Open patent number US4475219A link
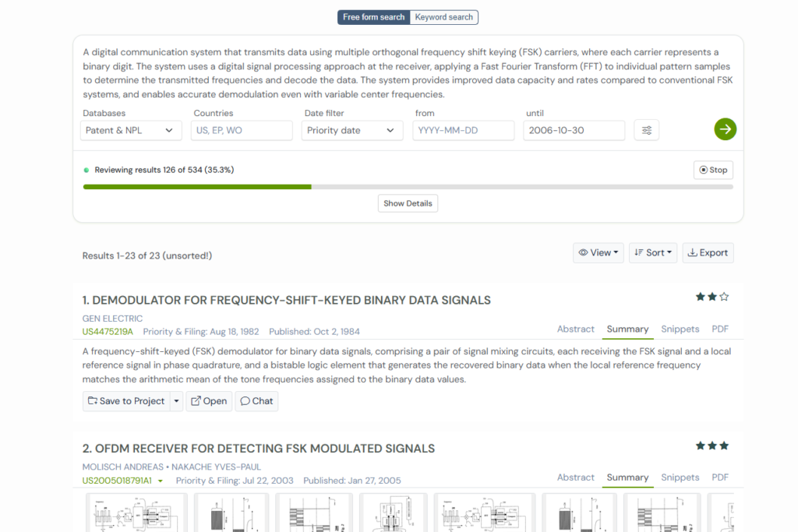 (x=108, y=332)
